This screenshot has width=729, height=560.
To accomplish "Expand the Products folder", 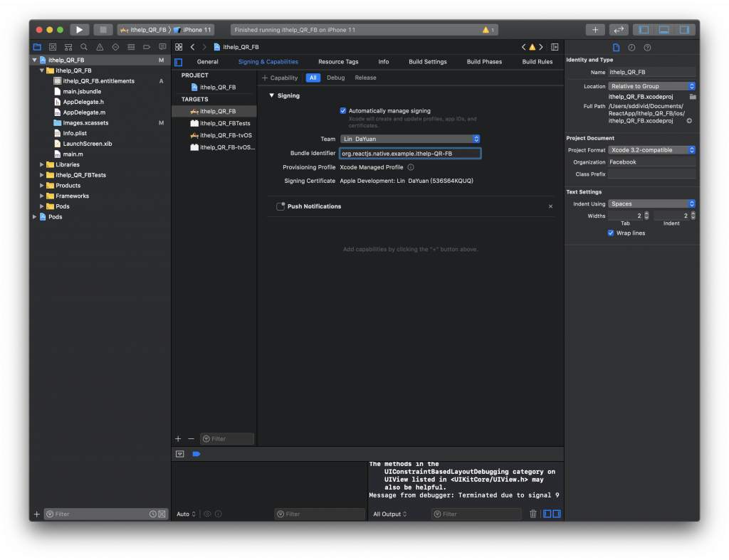I will 42,186.
